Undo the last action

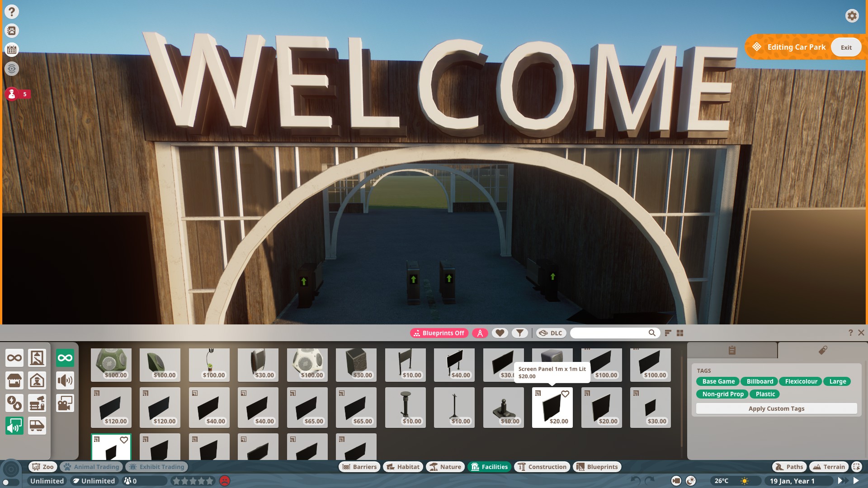click(635, 481)
